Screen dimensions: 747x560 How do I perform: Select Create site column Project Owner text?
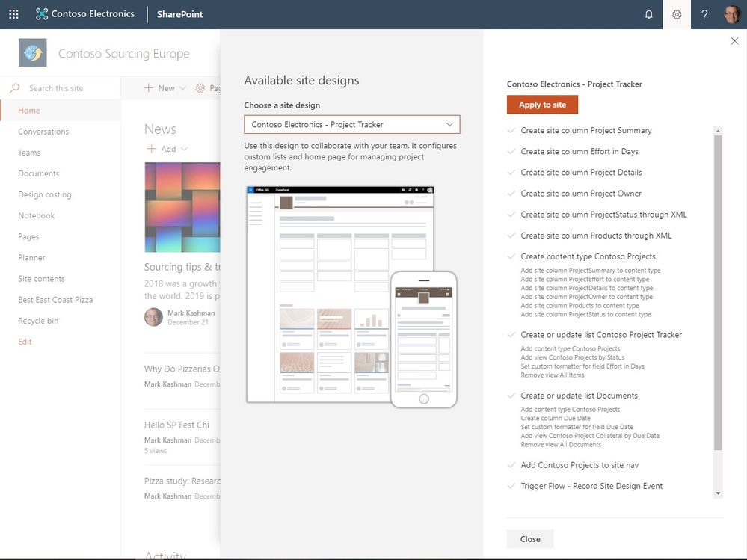point(581,194)
